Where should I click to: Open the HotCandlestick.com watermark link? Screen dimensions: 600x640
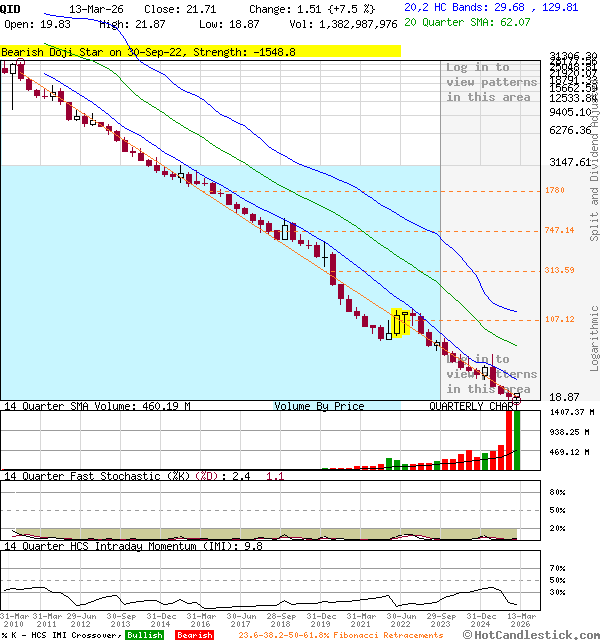click(531, 634)
